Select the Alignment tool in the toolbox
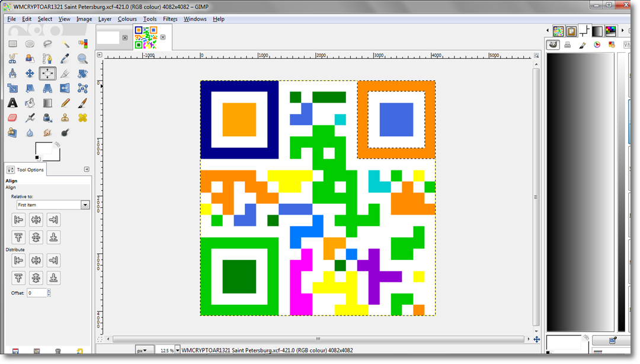 coord(47,73)
